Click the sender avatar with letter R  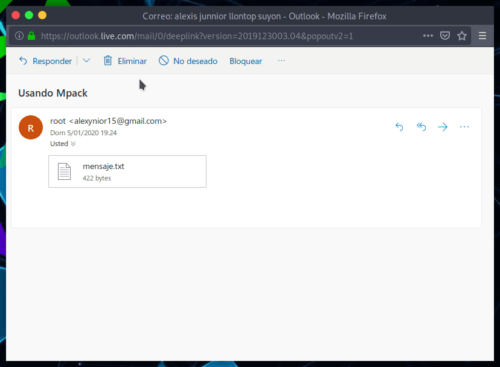(31, 128)
